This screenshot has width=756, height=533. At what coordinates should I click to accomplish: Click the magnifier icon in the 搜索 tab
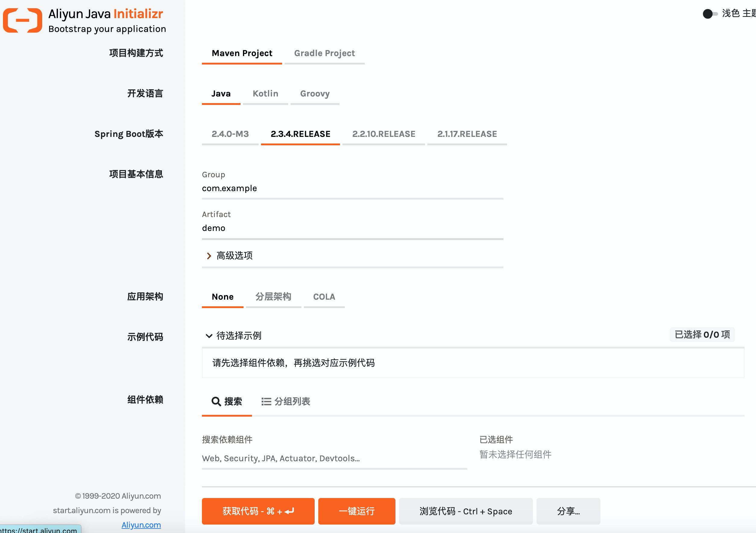coord(216,402)
